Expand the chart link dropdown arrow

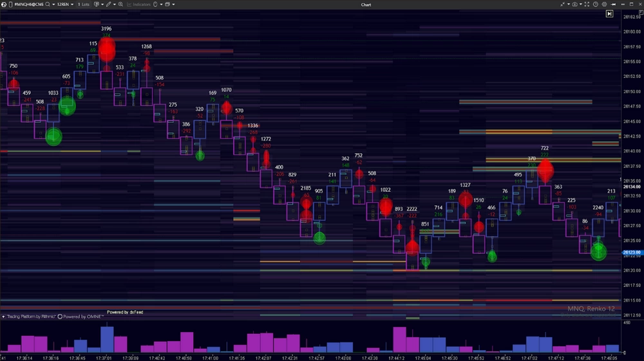click(x=569, y=4)
